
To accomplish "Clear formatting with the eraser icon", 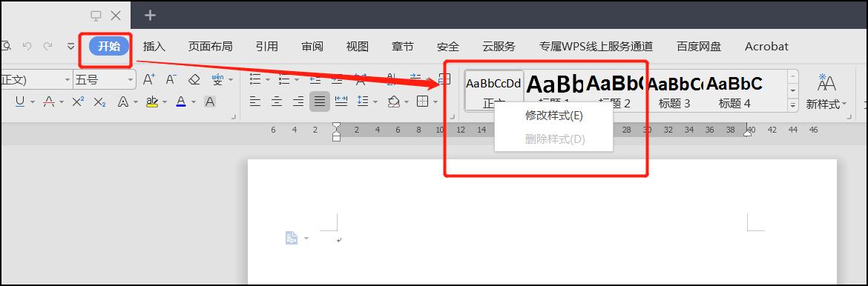I will coord(194,80).
